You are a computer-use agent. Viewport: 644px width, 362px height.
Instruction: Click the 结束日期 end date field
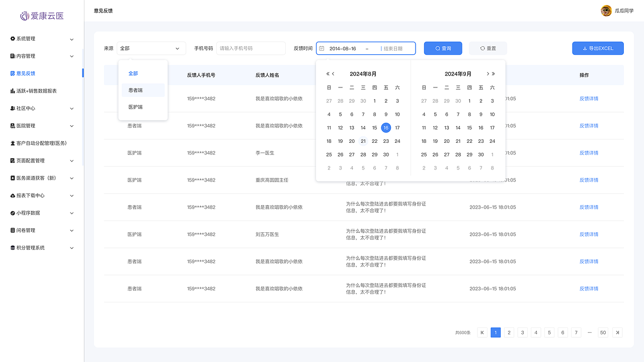(x=393, y=49)
